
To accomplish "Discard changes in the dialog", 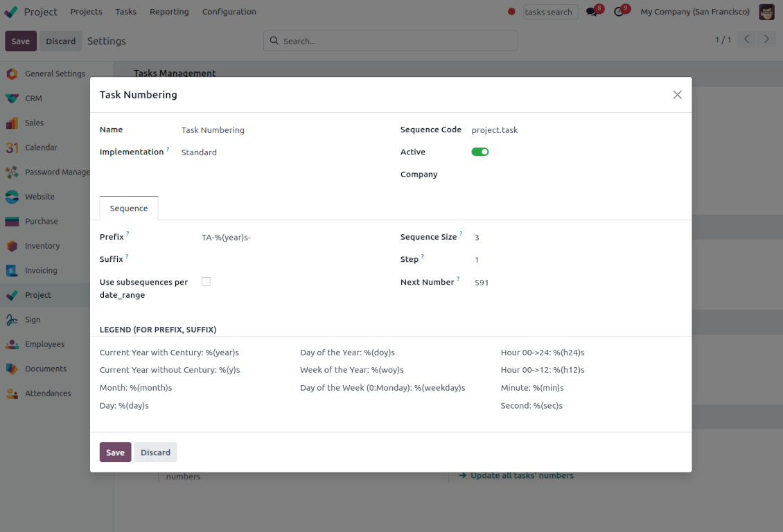I will click(155, 452).
